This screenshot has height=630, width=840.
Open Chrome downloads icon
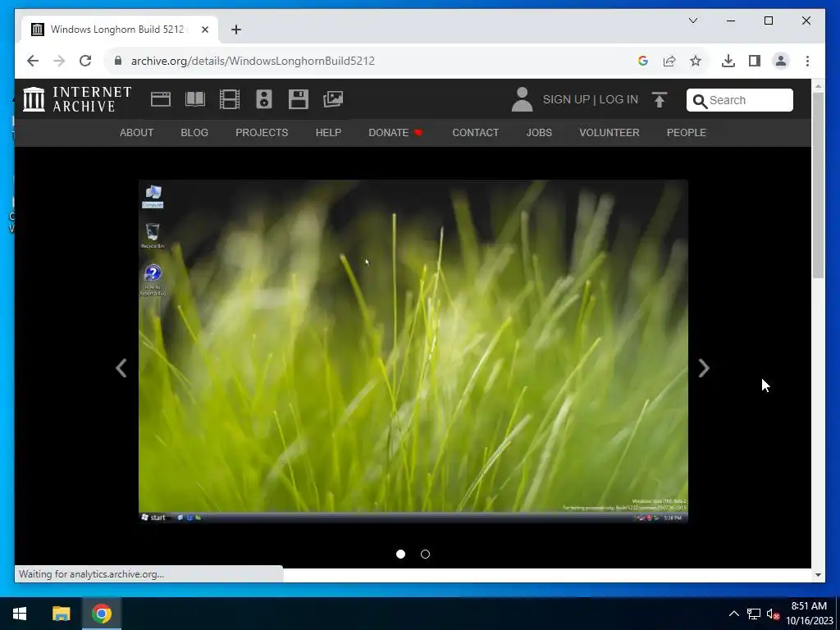tap(728, 61)
